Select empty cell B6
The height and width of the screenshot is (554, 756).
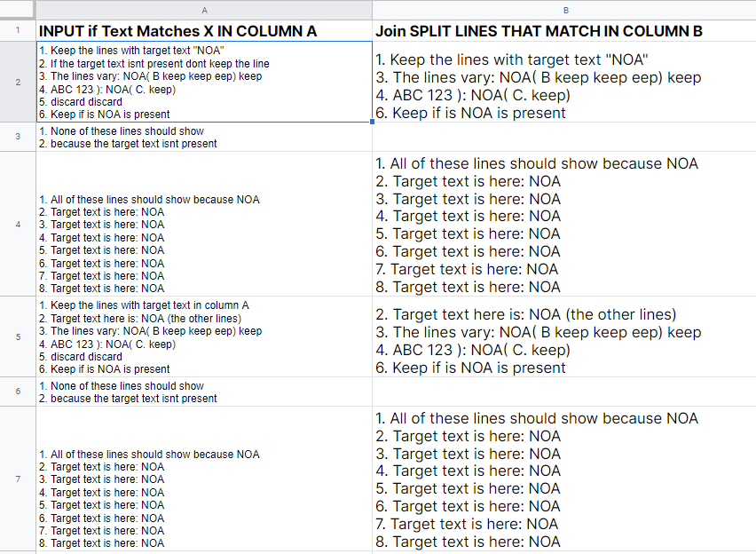564,392
